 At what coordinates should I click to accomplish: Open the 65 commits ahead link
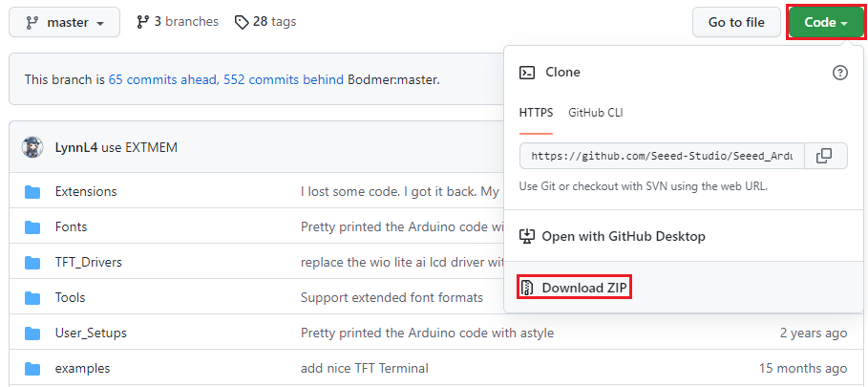pyautogui.click(x=162, y=79)
